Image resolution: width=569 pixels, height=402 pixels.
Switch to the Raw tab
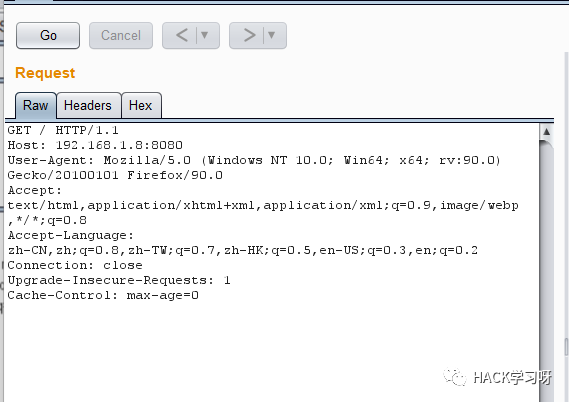click(x=36, y=106)
